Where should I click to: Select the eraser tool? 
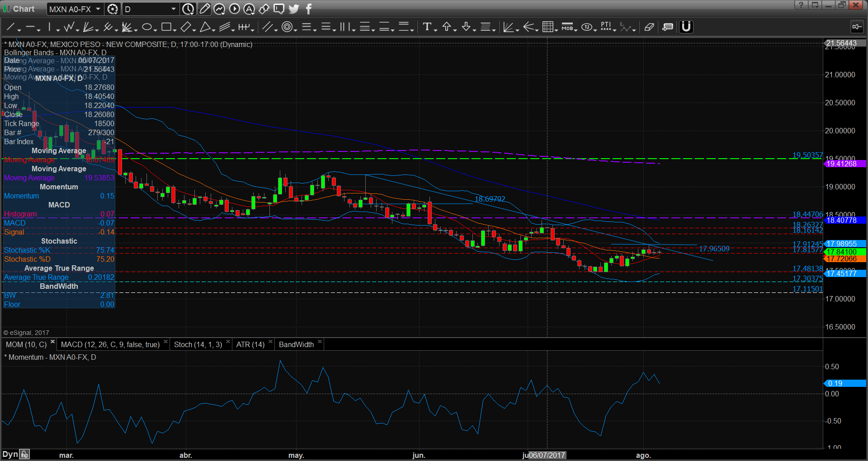pos(649,27)
